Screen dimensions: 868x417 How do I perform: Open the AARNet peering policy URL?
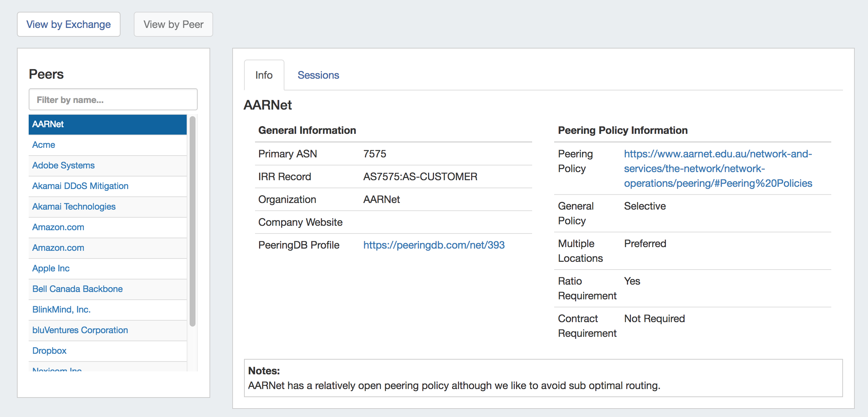point(718,168)
